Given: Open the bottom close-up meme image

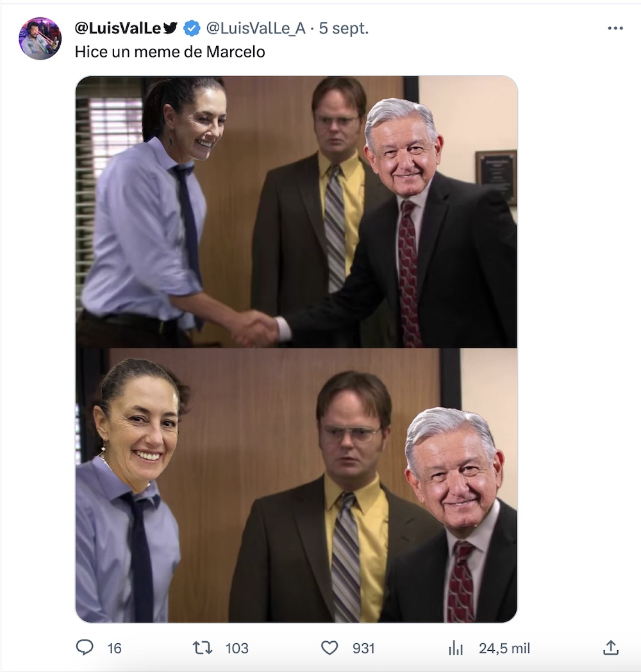Looking at the screenshot, I should (297, 485).
